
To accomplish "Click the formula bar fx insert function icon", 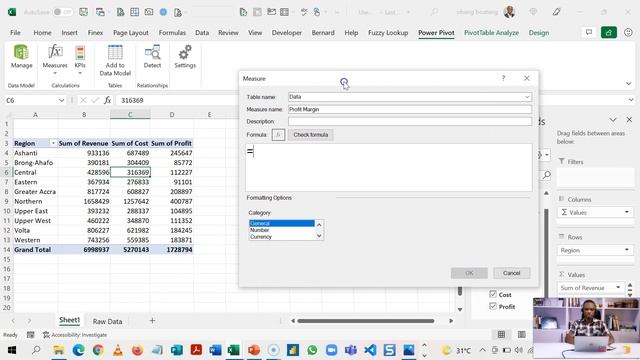I will point(107,100).
